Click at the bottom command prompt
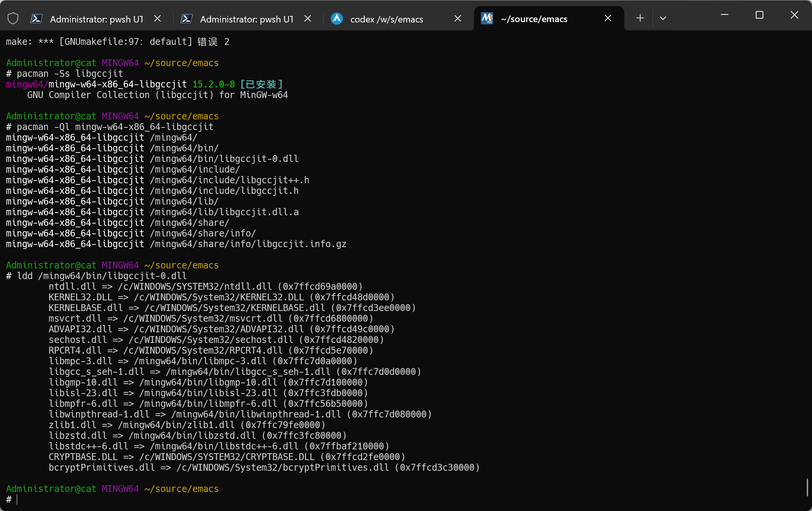This screenshot has width=812, height=511. 17,500
